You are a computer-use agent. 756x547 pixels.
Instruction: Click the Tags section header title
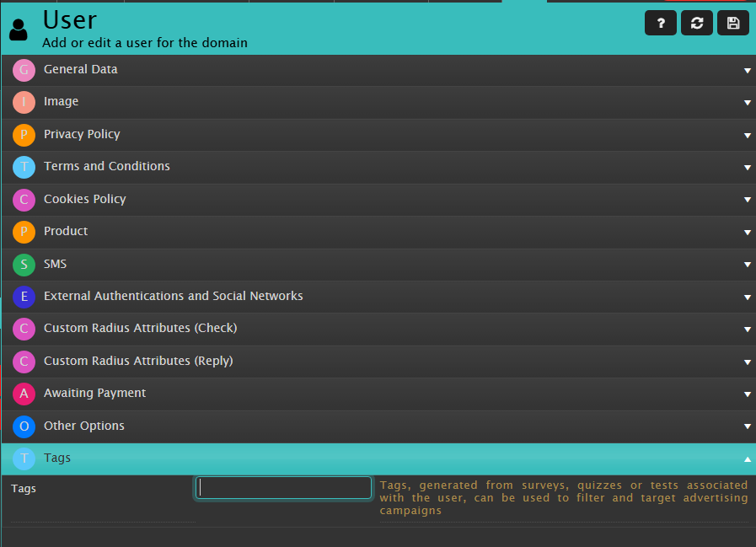(x=57, y=459)
